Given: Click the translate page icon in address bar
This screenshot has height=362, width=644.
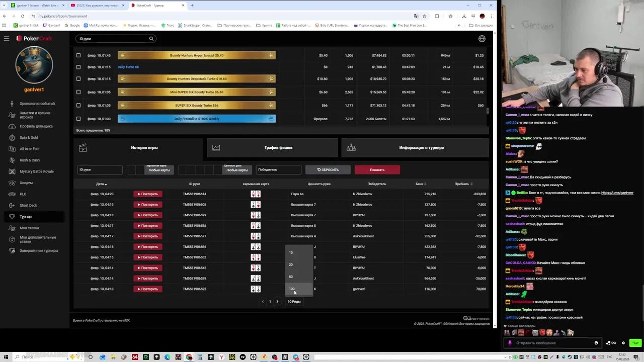Looking at the screenshot, I should pyautogui.click(x=416, y=16).
